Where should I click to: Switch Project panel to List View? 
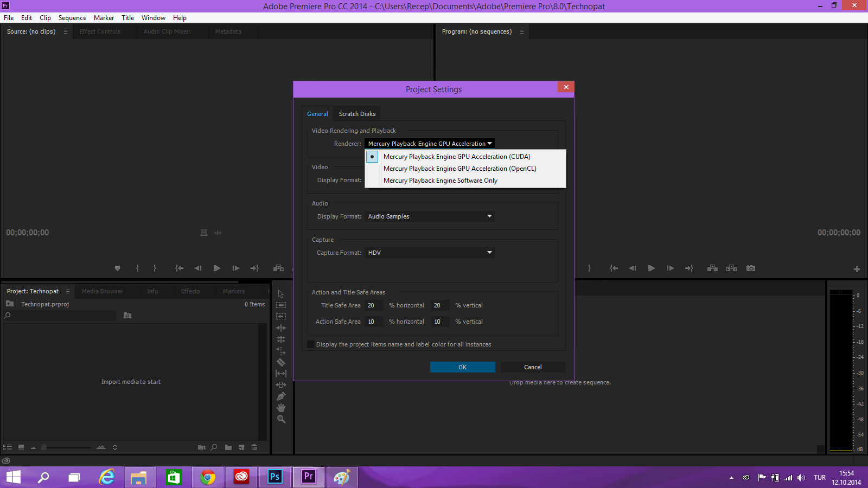[8, 447]
